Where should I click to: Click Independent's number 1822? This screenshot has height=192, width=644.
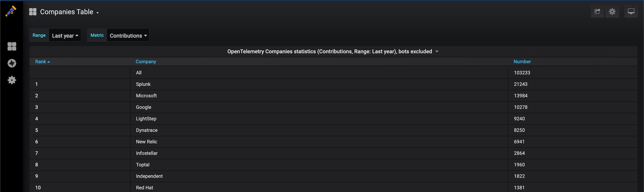click(519, 176)
